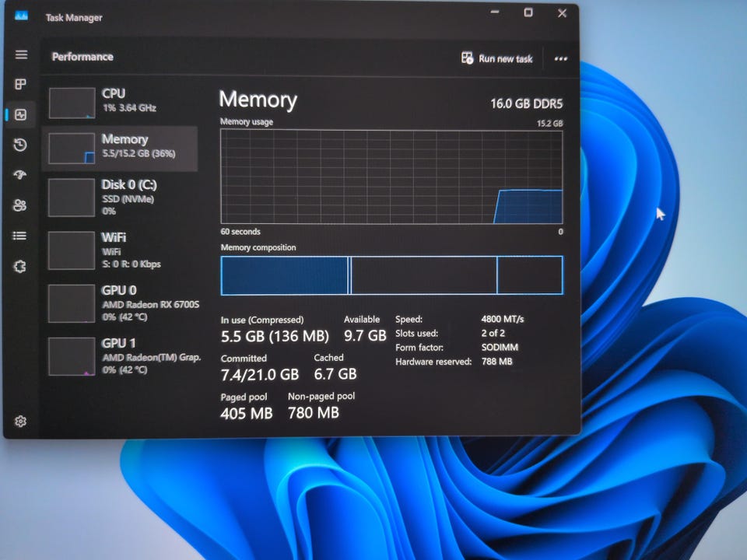Screen dimensions: 747x560
Task: Open the three-dot more options menu
Action: tap(561, 58)
